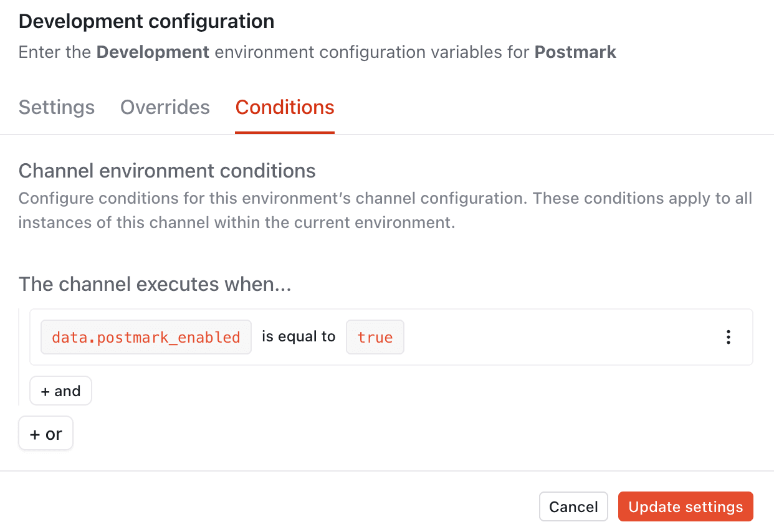Change the comparison value from true
This screenshot has width=774, height=532.
tap(375, 336)
